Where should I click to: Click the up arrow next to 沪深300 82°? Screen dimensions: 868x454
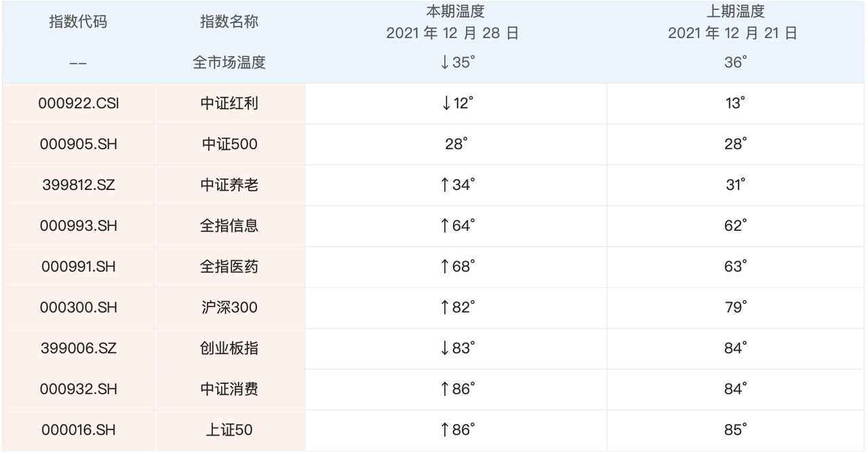tap(445, 307)
